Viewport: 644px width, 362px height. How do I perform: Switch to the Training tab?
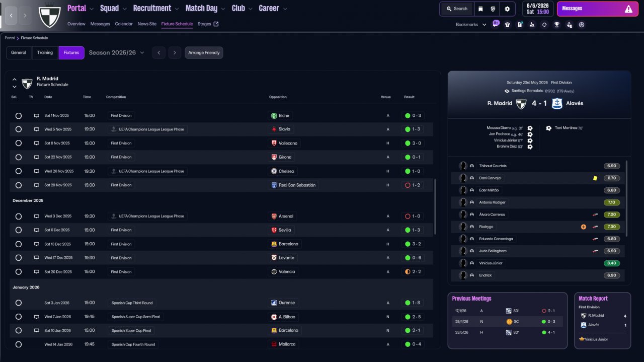45,52
